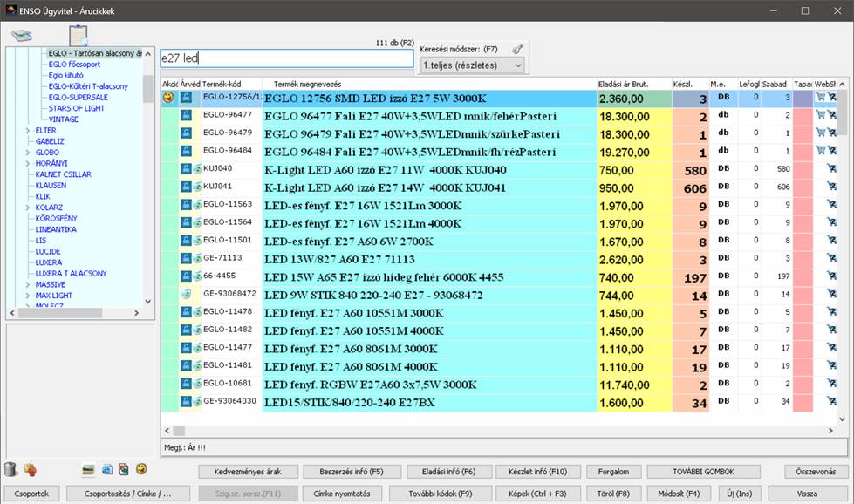Expand the GLOBO tree node
Image resolution: width=854 pixels, height=504 pixels.
point(28,153)
